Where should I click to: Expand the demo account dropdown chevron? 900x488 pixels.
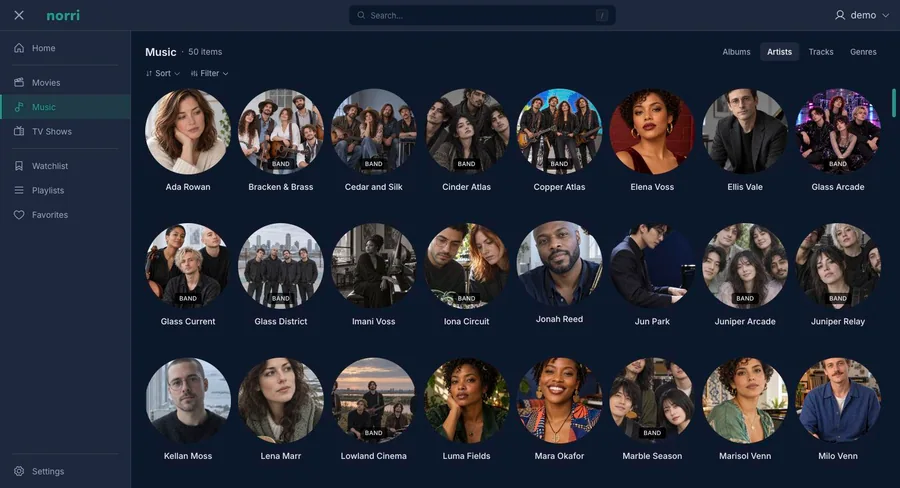(885, 16)
